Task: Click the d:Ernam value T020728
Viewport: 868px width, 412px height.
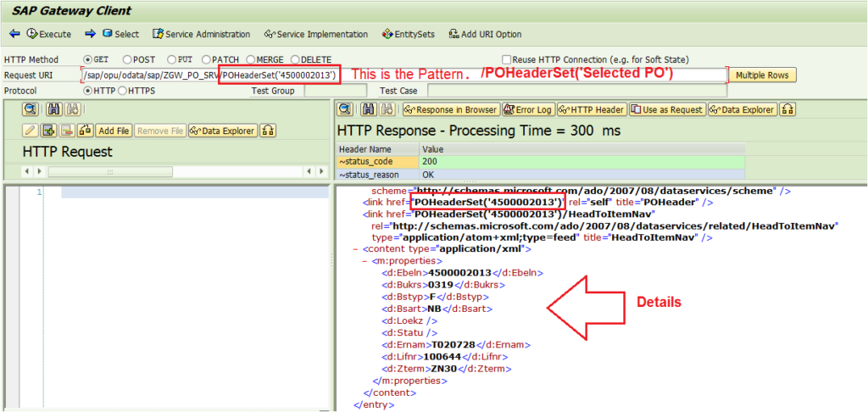Action: [454, 344]
